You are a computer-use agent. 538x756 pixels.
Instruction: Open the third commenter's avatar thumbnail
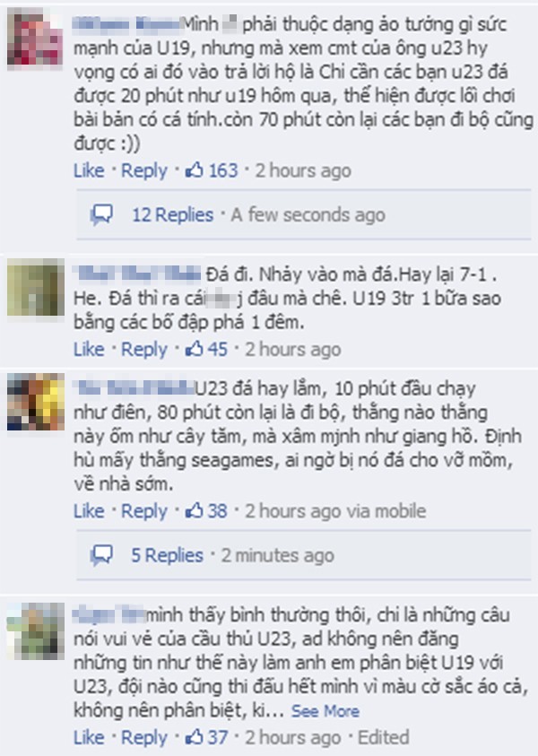(x=35, y=402)
